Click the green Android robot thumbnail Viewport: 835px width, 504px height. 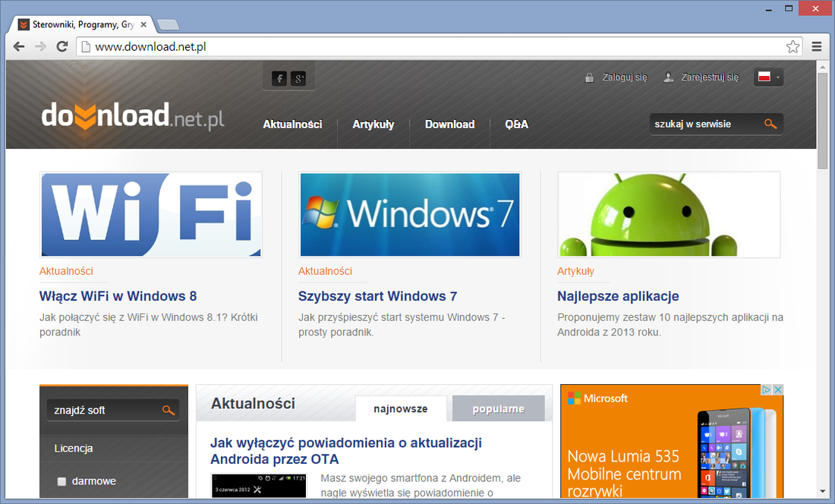pyautogui.click(x=669, y=215)
